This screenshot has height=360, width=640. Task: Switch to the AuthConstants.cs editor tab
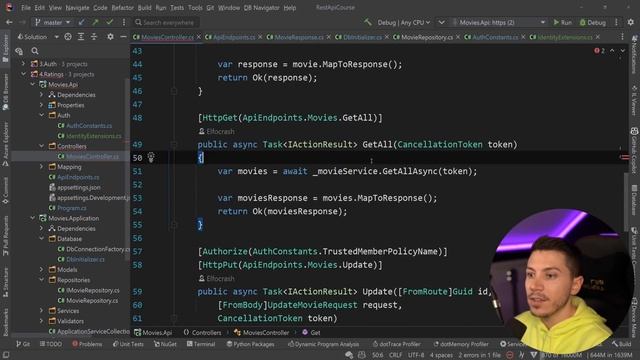click(x=494, y=37)
